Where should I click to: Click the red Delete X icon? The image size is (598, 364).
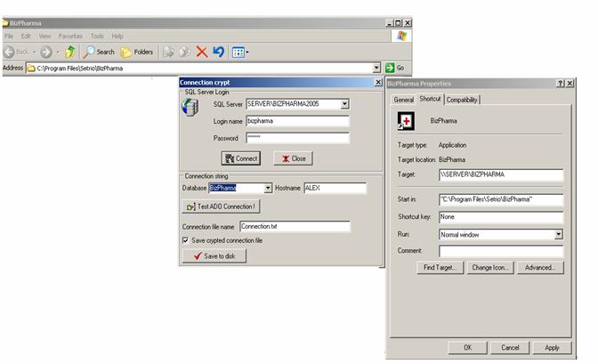pos(202,52)
